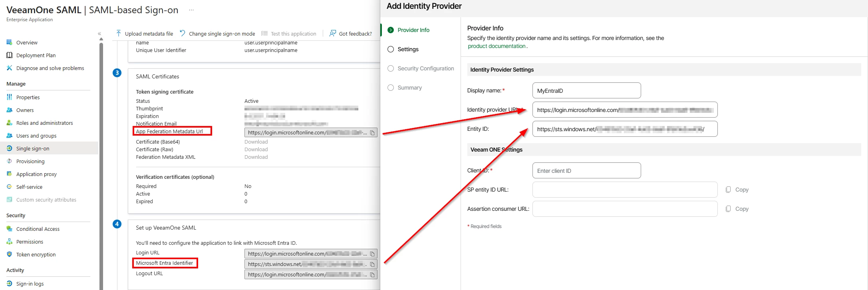Click the Display name input field
This screenshot has height=290, width=868.
(x=586, y=90)
